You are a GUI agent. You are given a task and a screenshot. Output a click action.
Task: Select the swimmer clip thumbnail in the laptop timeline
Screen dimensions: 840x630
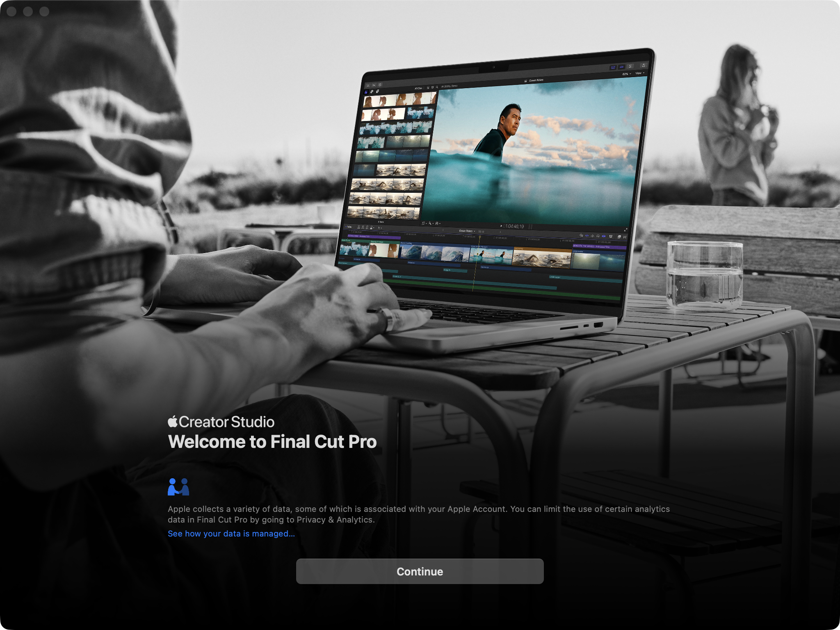click(x=541, y=259)
